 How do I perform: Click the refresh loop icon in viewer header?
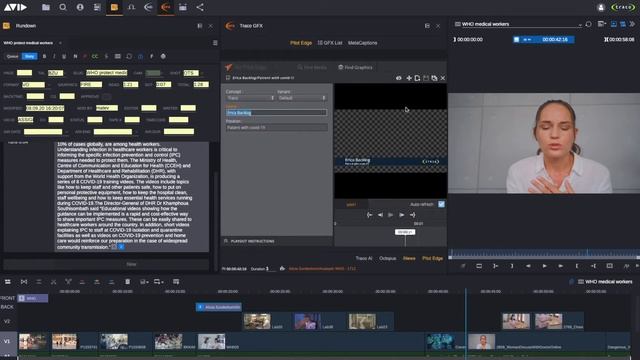(x=589, y=24)
